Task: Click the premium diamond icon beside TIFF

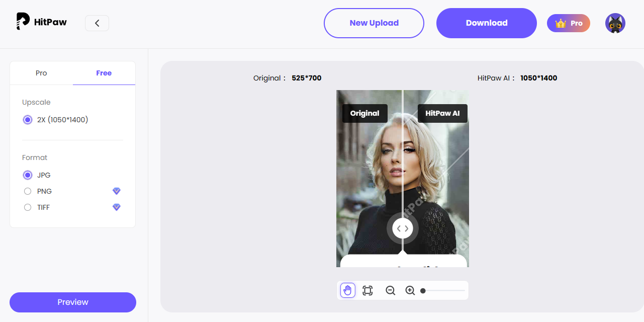Action: pyautogui.click(x=117, y=207)
